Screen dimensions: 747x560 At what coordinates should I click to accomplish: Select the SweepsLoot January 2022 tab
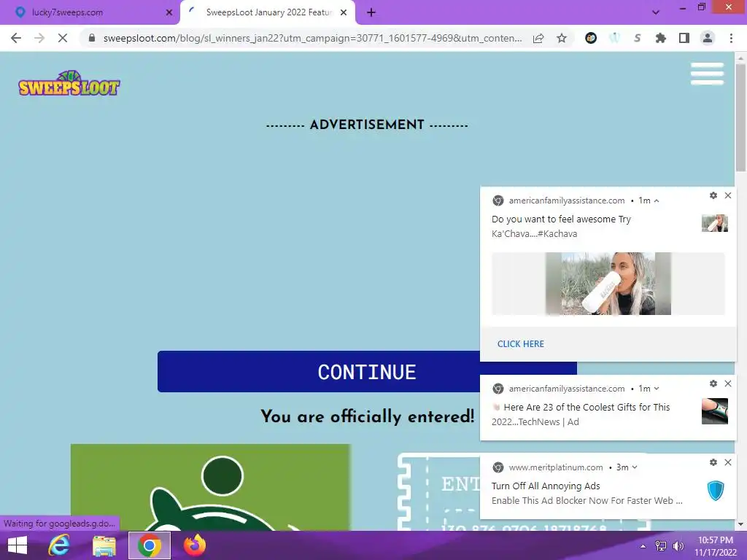269,12
